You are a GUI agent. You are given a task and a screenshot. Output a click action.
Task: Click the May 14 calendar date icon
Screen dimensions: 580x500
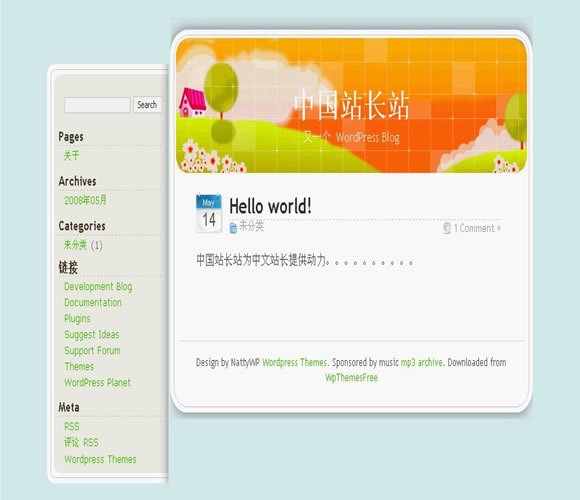[x=209, y=213]
